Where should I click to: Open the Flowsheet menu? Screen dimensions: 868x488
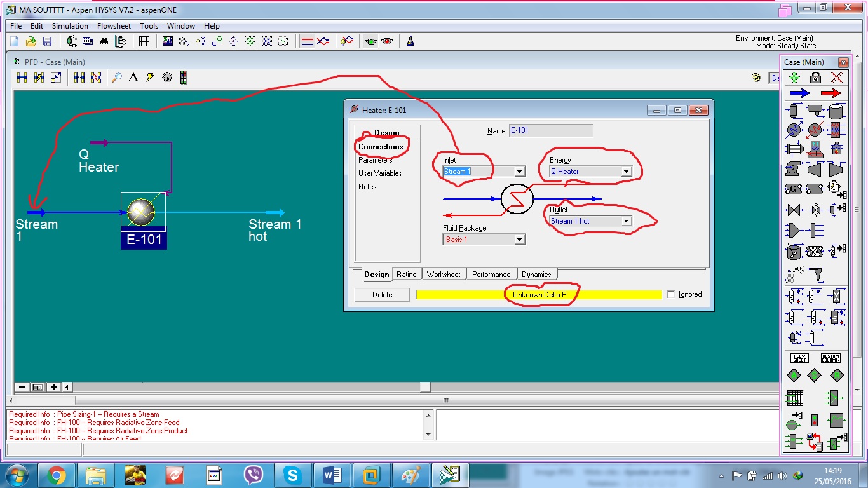[x=114, y=26]
